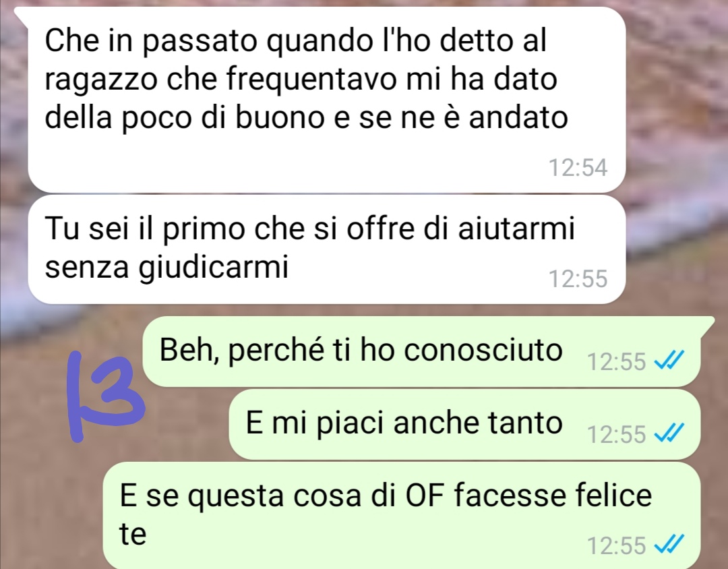This screenshot has height=569, width=728.
Task: Click the 12:55 time under "facesse felice te"
Action: 616,545
